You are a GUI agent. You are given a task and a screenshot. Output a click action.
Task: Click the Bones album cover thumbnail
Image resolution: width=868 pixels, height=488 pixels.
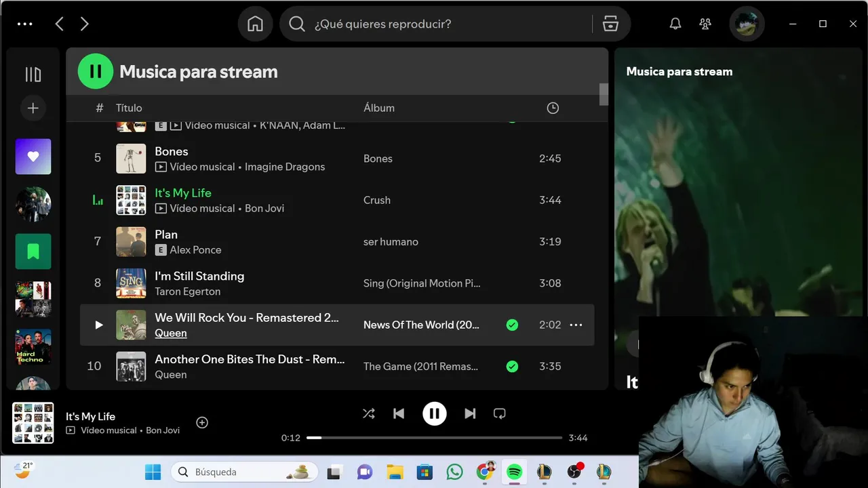point(131,159)
